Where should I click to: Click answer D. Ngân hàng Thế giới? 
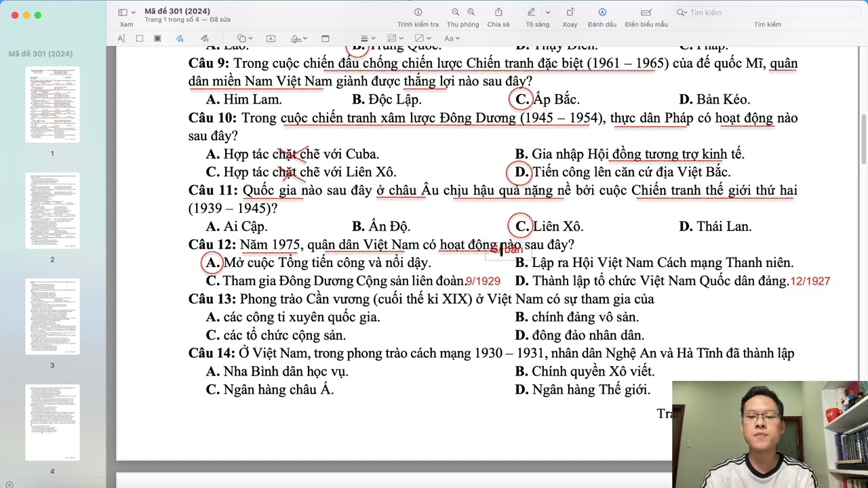click(x=583, y=390)
